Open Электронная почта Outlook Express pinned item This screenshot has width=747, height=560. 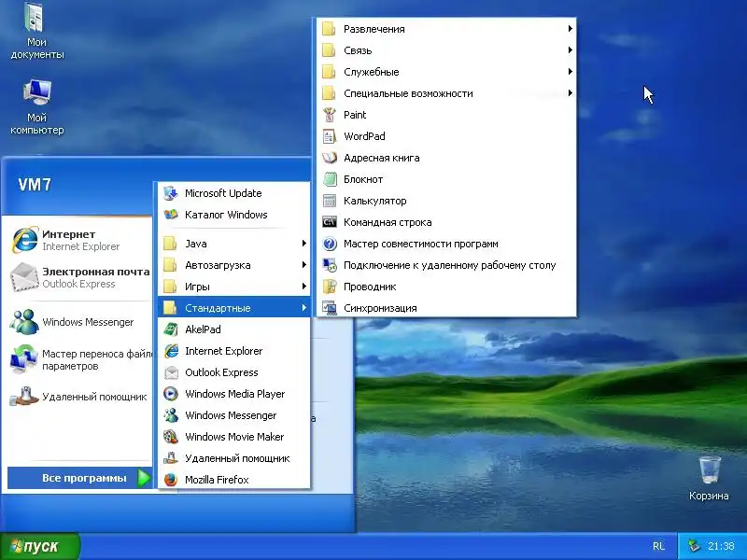(80, 277)
